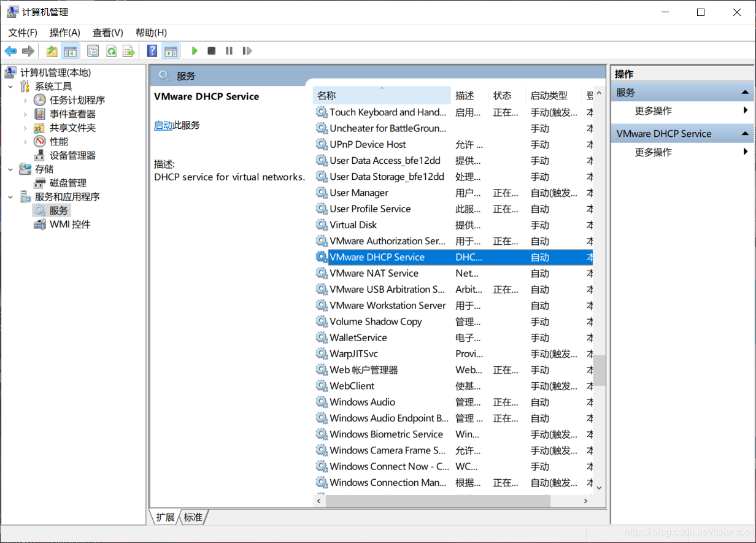The height and width of the screenshot is (543, 756).
Task: Click the Export List toolbar icon
Action: (129, 51)
